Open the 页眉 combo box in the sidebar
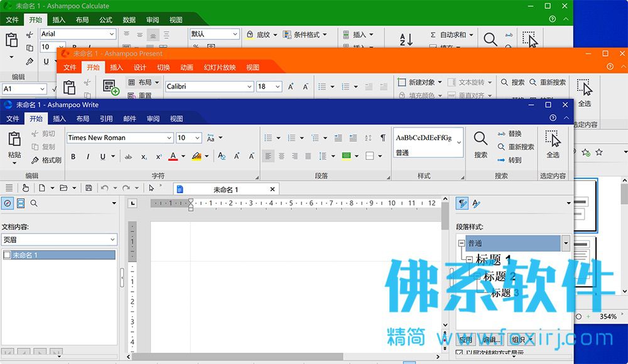628x364 pixels. pyautogui.click(x=59, y=240)
